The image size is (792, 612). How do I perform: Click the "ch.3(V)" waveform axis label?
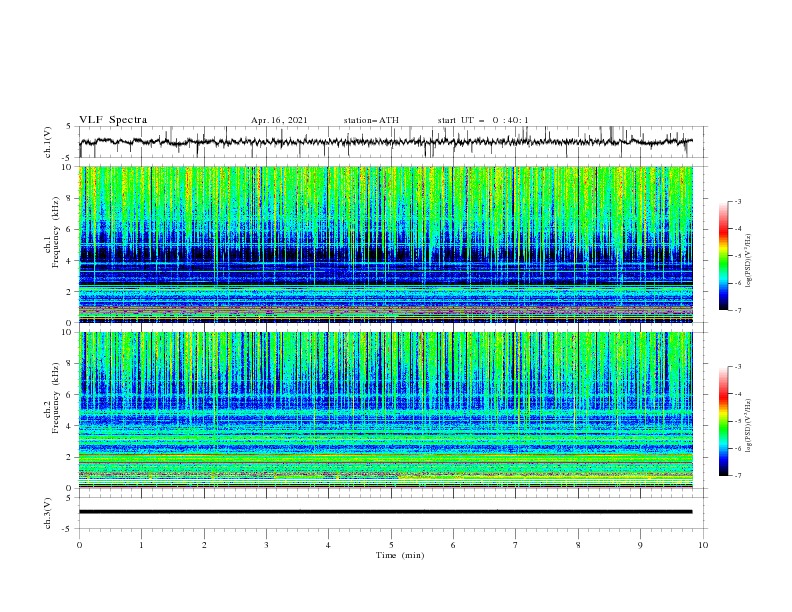[48, 513]
